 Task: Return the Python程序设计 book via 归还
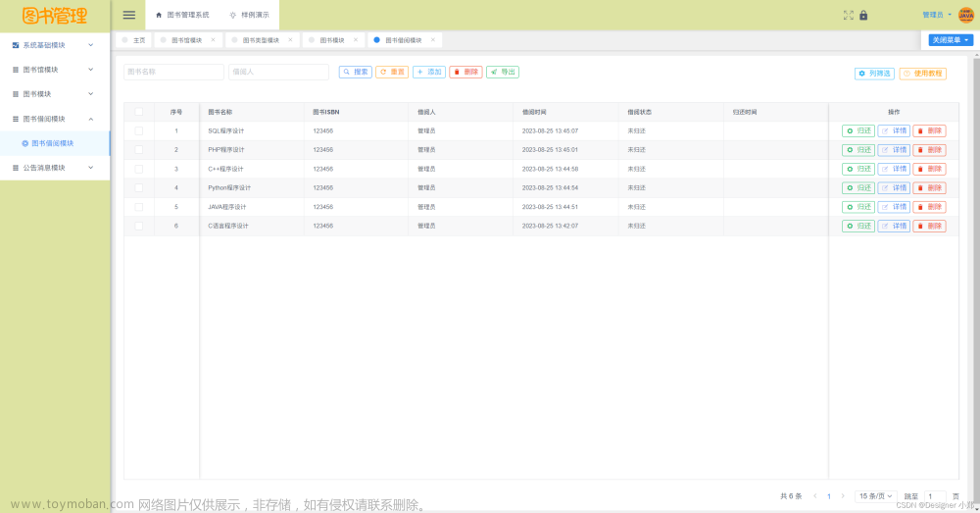(x=858, y=187)
